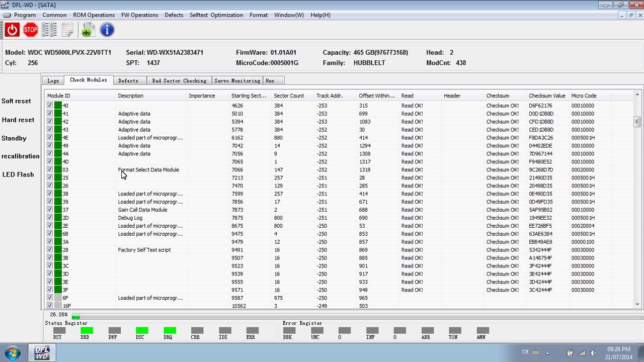Uncheck the checkbox for module 4E
Screen dimensions: 644x362
point(50,138)
